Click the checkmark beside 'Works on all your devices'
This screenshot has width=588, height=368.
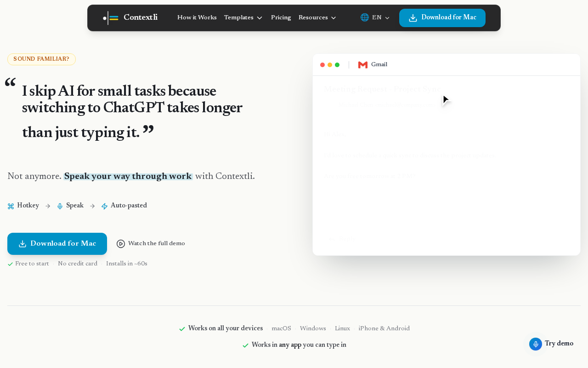182,329
